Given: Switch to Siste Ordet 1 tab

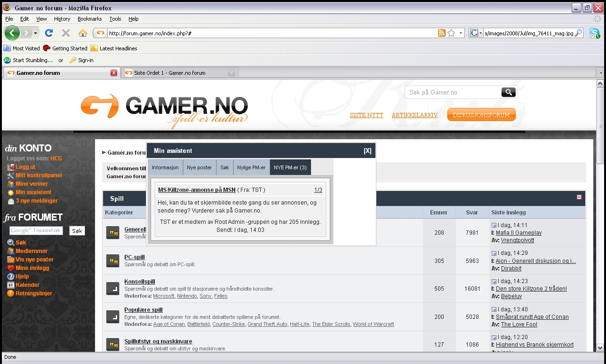Looking at the screenshot, I should click(180, 73).
